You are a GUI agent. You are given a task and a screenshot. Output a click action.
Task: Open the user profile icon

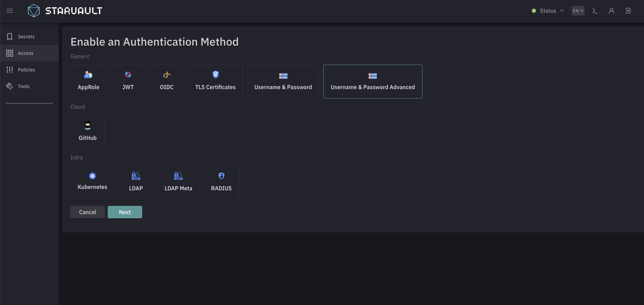tap(612, 11)
